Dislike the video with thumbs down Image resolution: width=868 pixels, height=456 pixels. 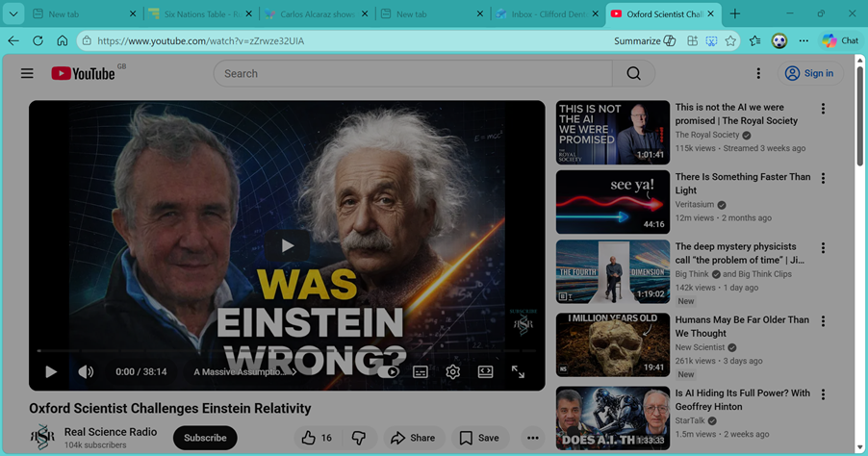point(359,438)
